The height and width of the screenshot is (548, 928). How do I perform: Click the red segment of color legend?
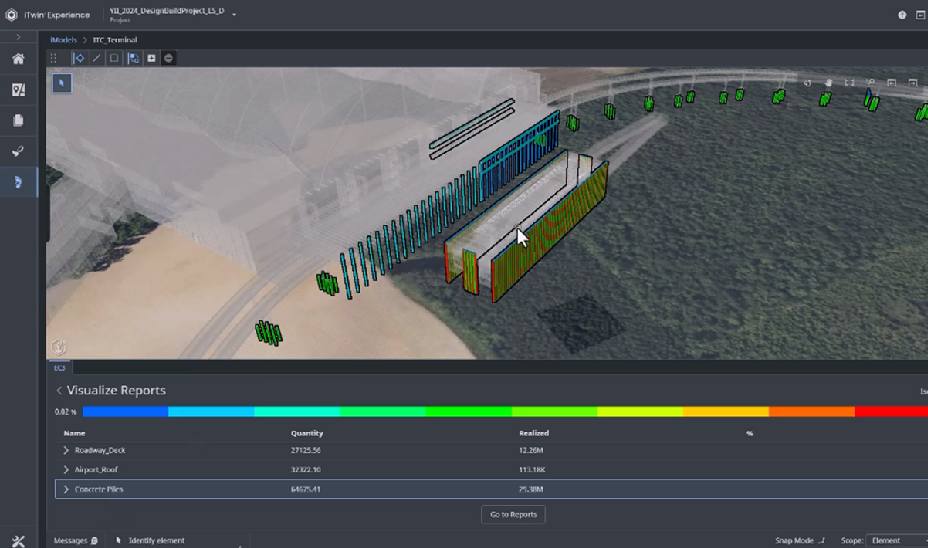pos(890,411)
